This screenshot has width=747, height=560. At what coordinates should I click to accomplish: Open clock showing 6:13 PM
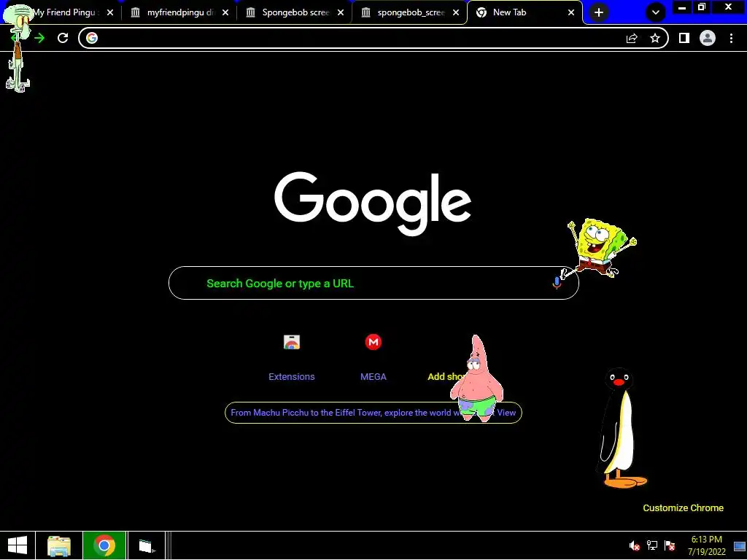point(706,545)
